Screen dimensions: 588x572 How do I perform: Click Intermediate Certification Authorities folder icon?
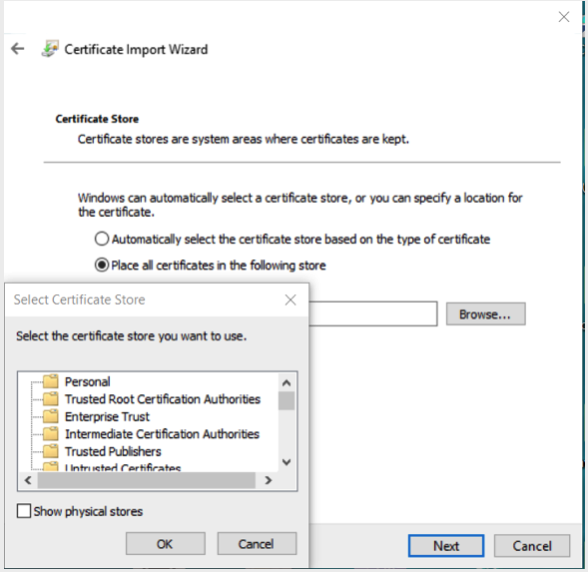point(51,434)
